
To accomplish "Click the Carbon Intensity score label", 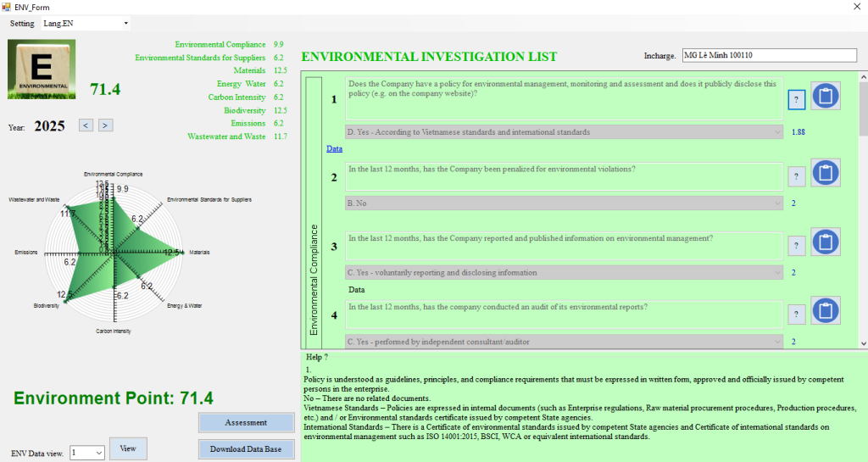I will click(x=237, y=97).
